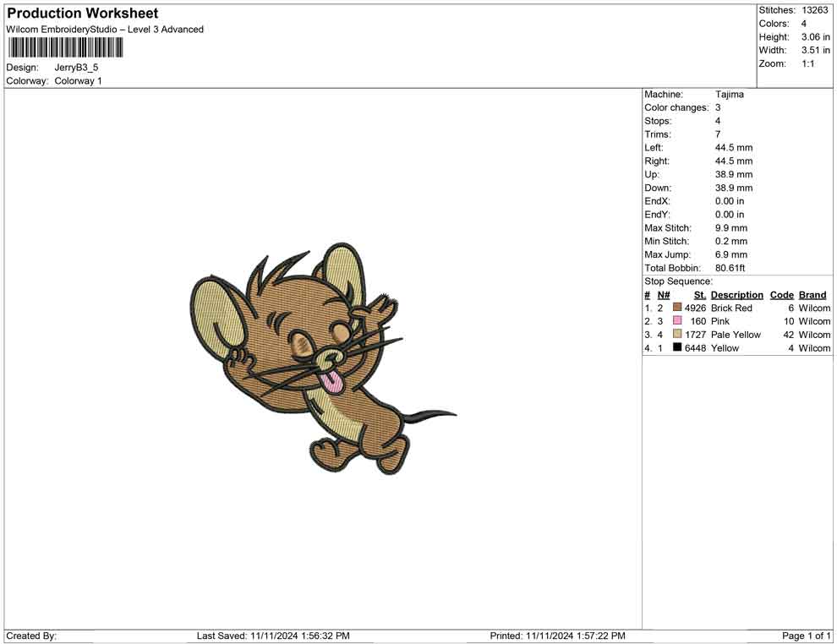Click the 'Stop Sequence:' label
This screenshot has width=837, height=644.
pos(678,281)
